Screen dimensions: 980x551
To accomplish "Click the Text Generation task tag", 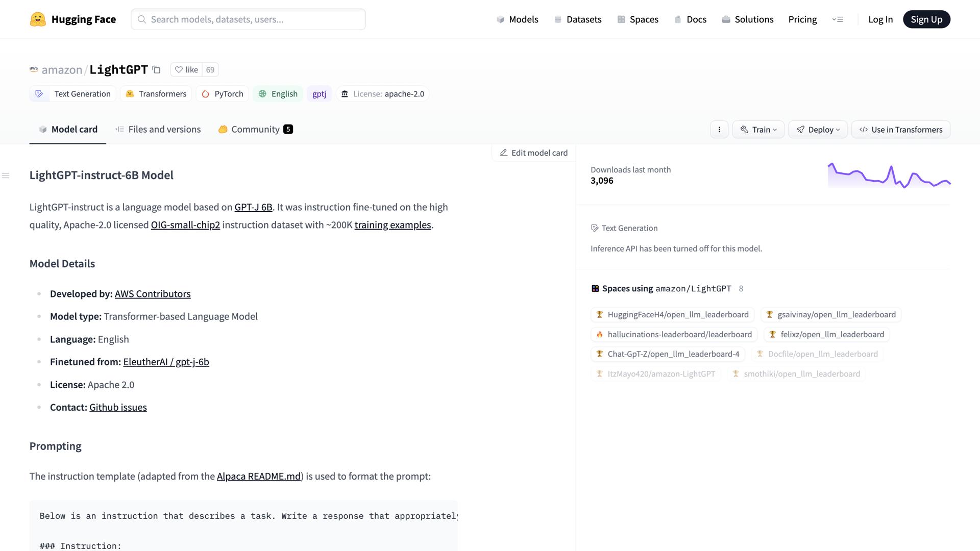I will click(73, 94).
